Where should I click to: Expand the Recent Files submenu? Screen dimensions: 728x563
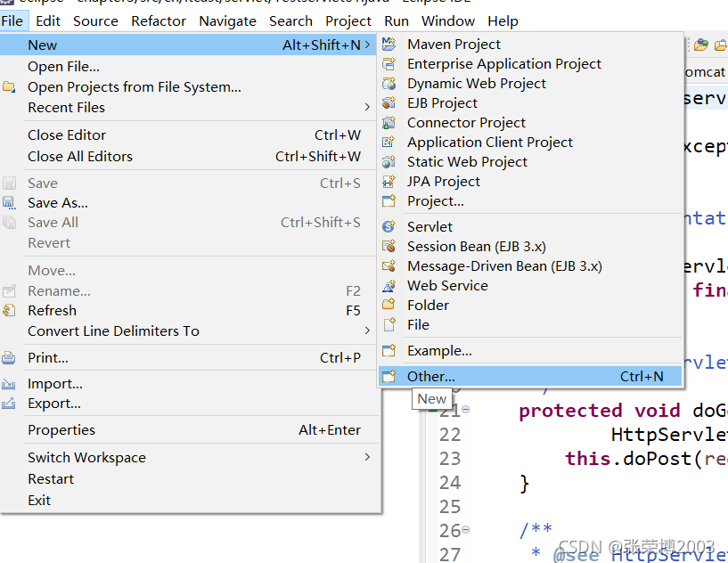tap(367, 107)
